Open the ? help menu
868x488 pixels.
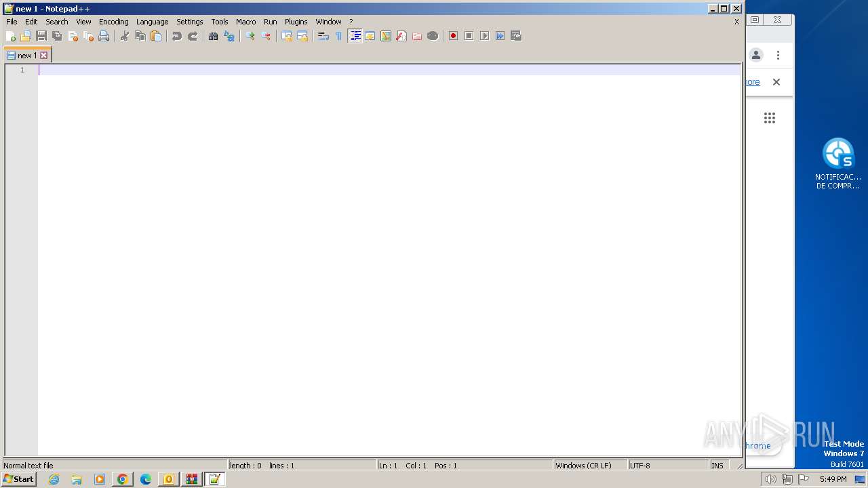(351, 22)
